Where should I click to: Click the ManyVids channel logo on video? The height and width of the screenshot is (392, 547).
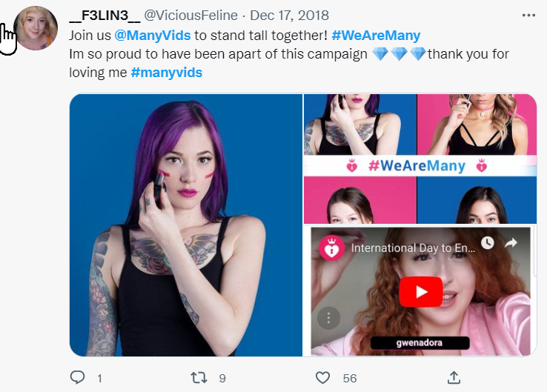click(331, 248)
